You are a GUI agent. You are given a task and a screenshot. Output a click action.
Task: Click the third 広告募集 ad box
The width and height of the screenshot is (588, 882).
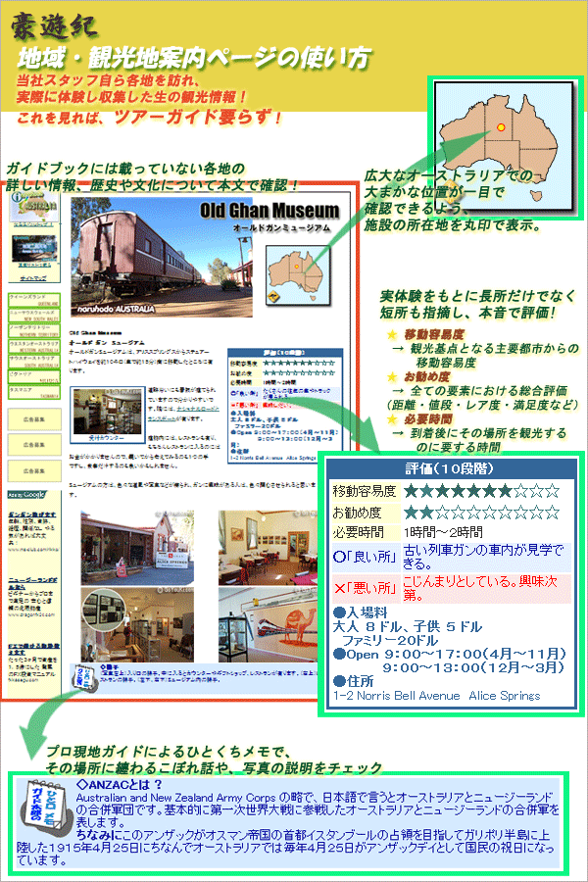34,470
